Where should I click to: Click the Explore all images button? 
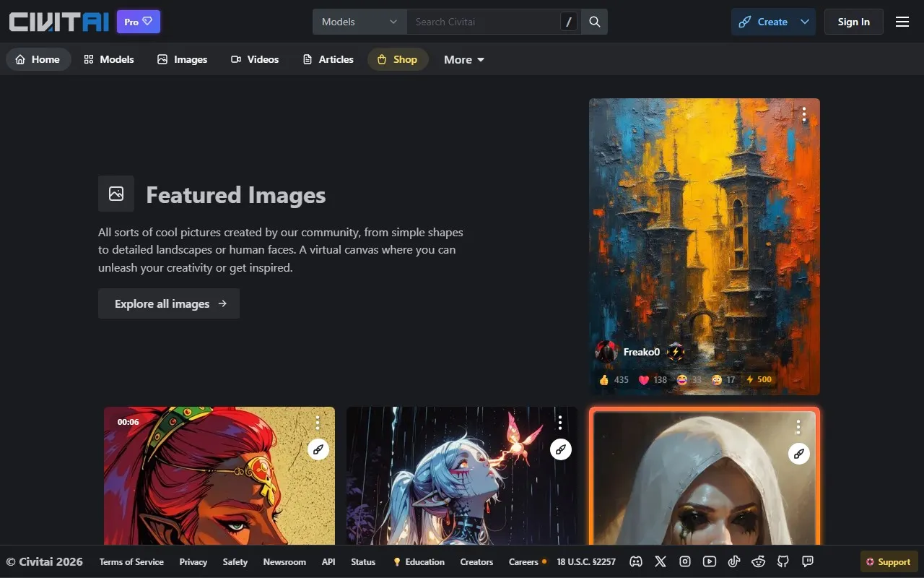(x=169, y=303)
